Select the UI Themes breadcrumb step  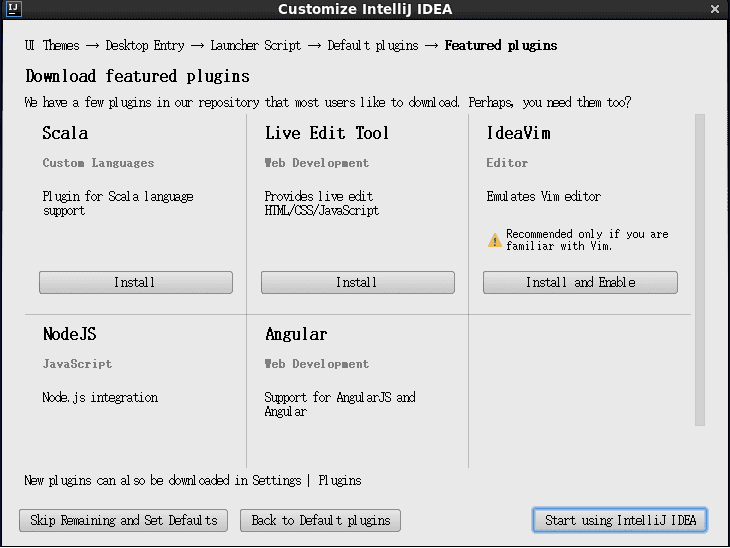click(x=52, y=46)
